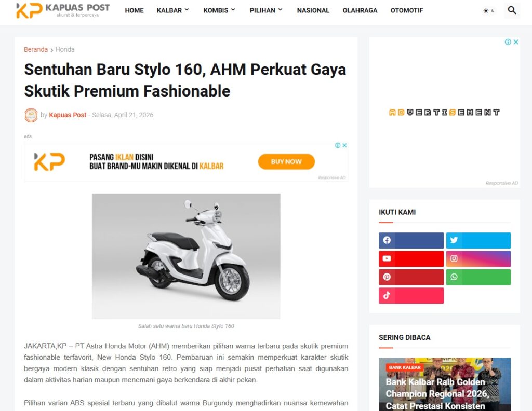Click the BUY NOW ad button

(286, 161)
